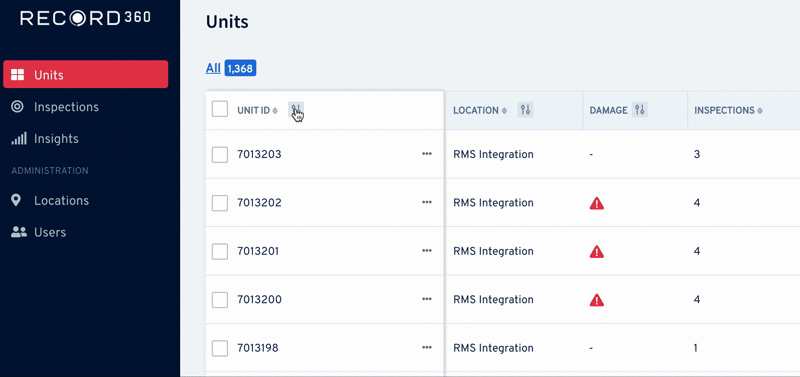Go to Units in the sidebar
Viewport: 800px width, 377px height.
(x=86, y=74)
